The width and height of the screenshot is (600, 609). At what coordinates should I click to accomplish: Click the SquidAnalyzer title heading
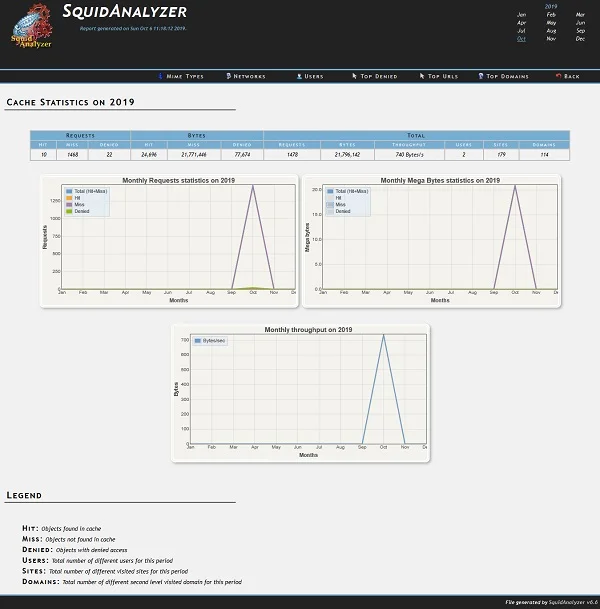125,11
